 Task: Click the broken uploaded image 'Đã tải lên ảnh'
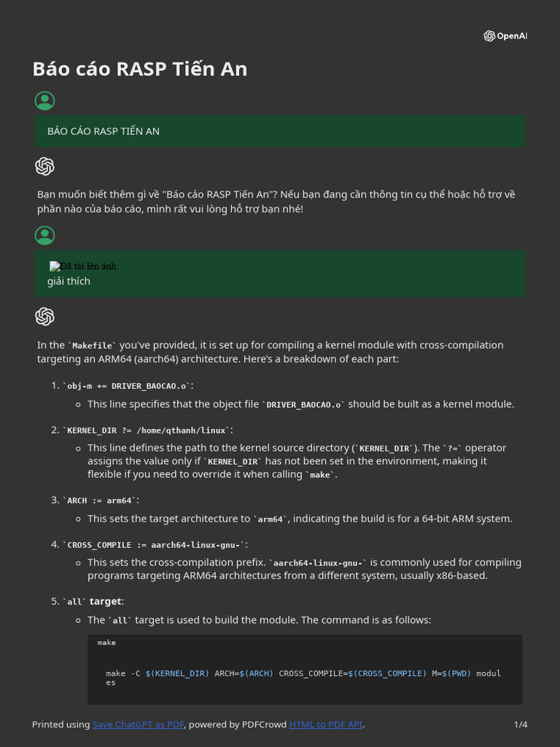coord(82,266)
